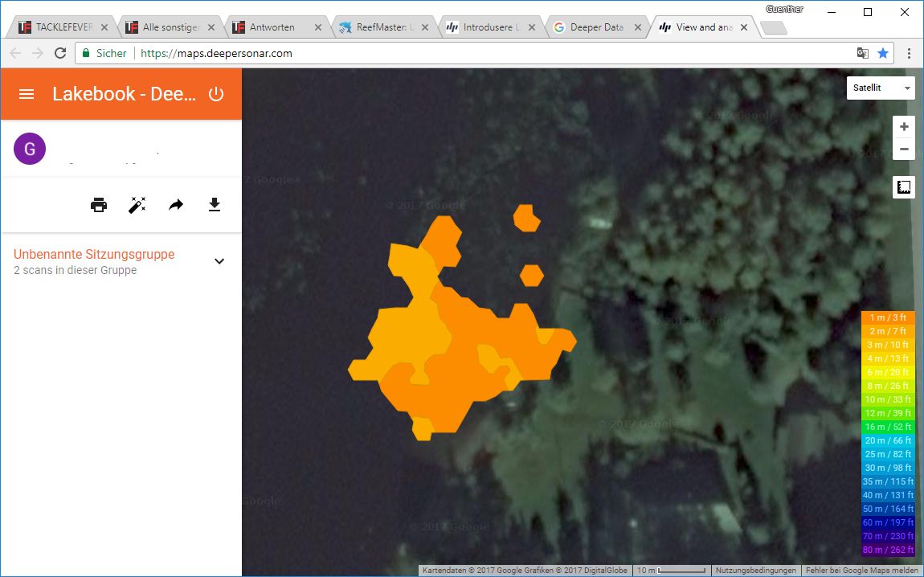
Task: Zoom in on the map
Action: 904,127
